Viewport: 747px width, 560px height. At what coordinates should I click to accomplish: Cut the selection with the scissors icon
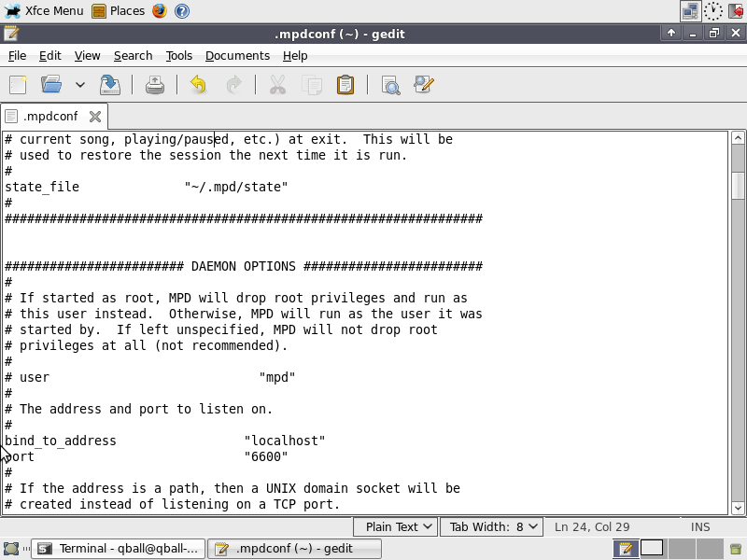coord(277,85)
